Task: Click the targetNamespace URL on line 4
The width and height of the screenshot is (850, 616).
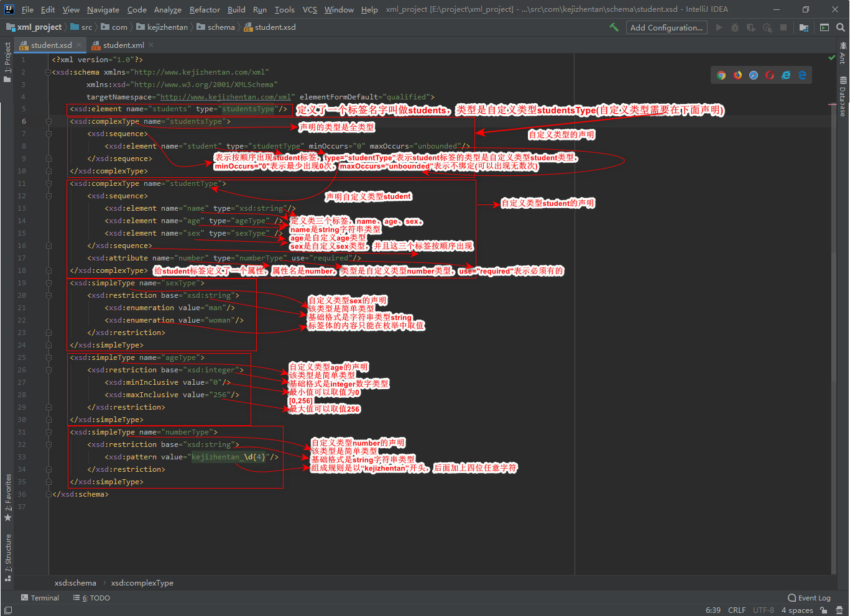Action: [x=226, y=97]
